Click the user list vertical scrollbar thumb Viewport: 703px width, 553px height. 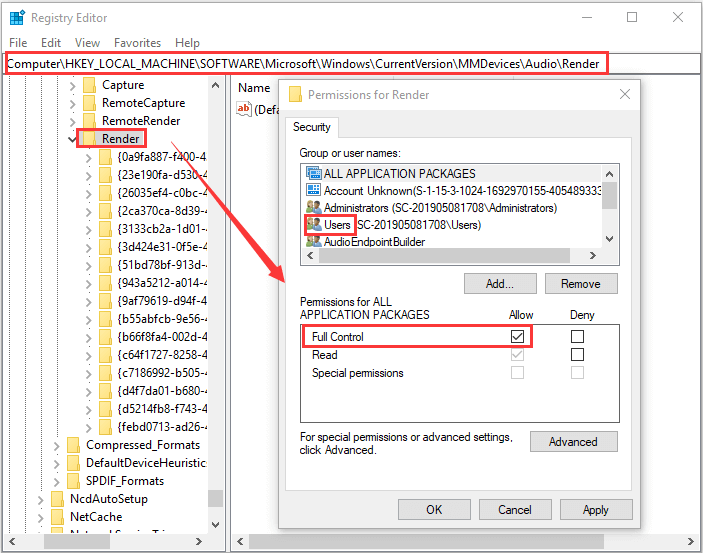[x=609, y=196]
